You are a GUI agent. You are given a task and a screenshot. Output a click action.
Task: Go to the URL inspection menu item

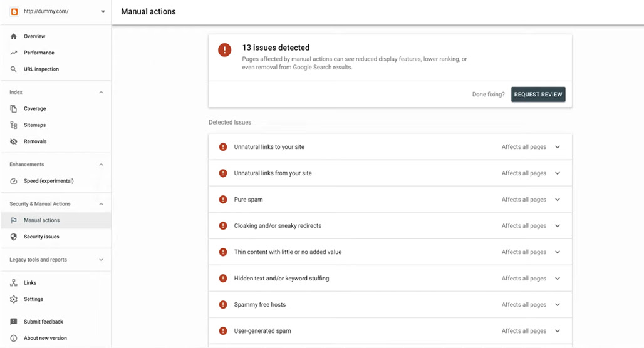tap(56, 69)
